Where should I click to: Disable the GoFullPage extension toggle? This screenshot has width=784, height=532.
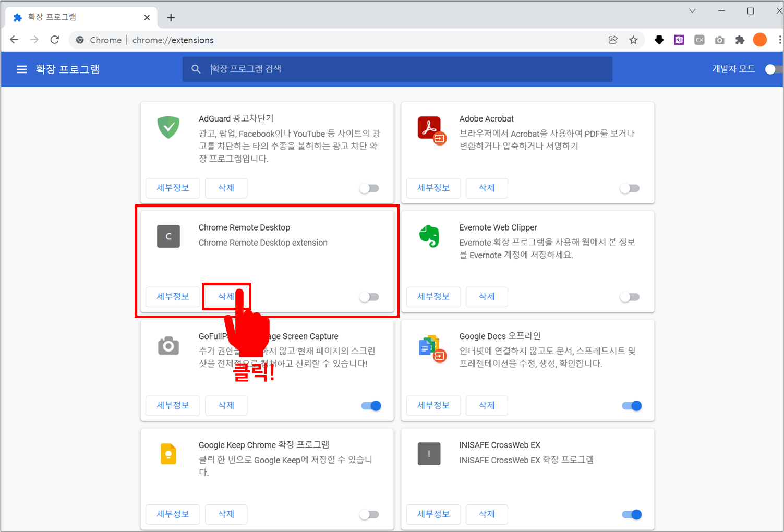point(371,406)
